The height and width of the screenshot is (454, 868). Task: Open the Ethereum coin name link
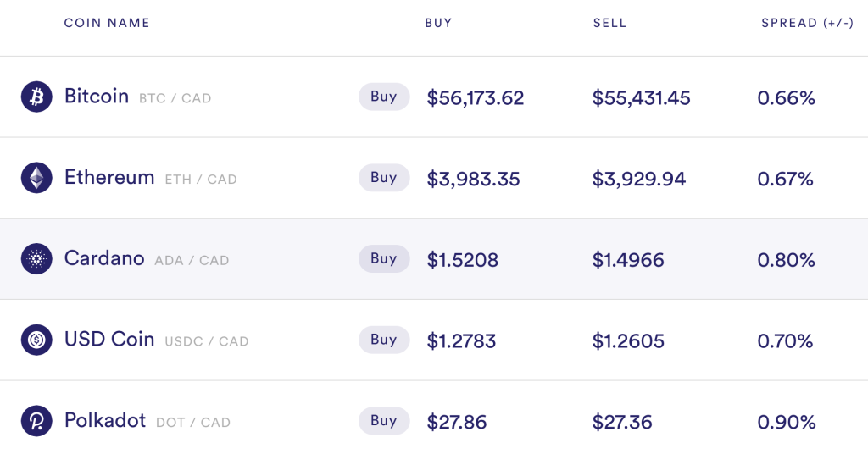pyautogui.click(x=109, y=178)
